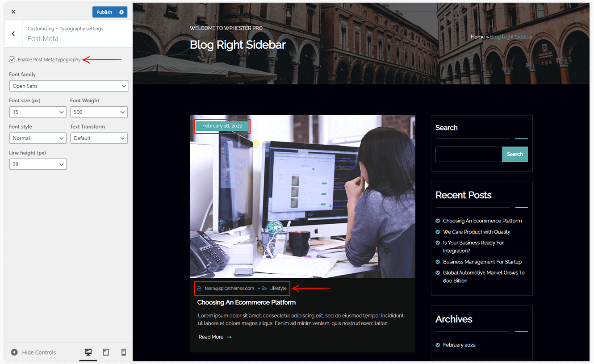This screenshot has width=594, height=364.
Task: Click the Read More arrow icon
Action: 229,337
